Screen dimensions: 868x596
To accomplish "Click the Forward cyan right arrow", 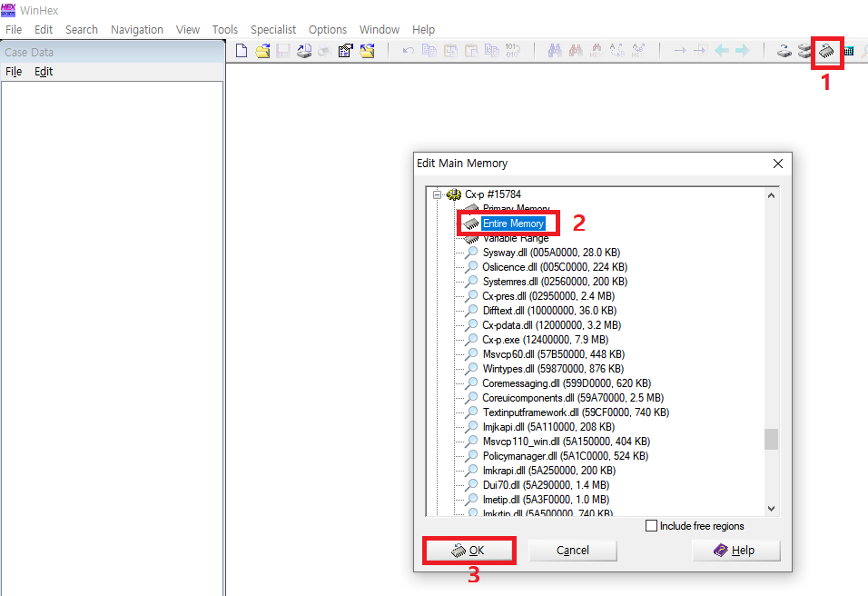I will pyautogui.click(x=743, y=51).
